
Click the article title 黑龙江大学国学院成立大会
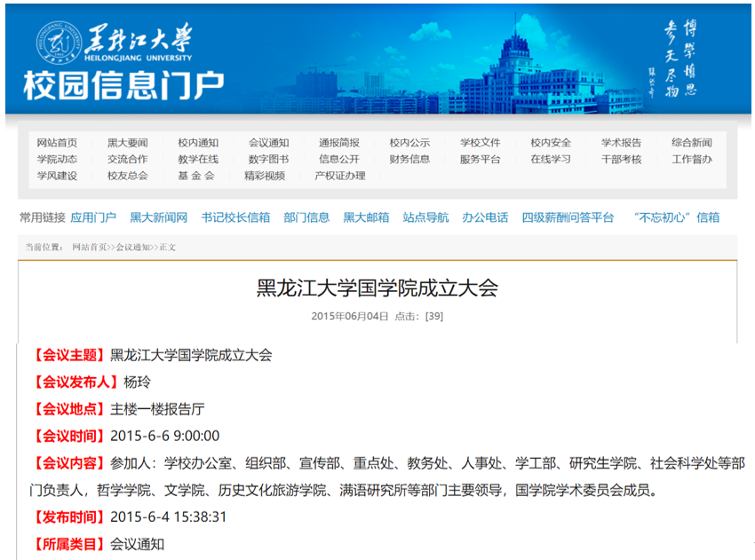click(377, 288)
